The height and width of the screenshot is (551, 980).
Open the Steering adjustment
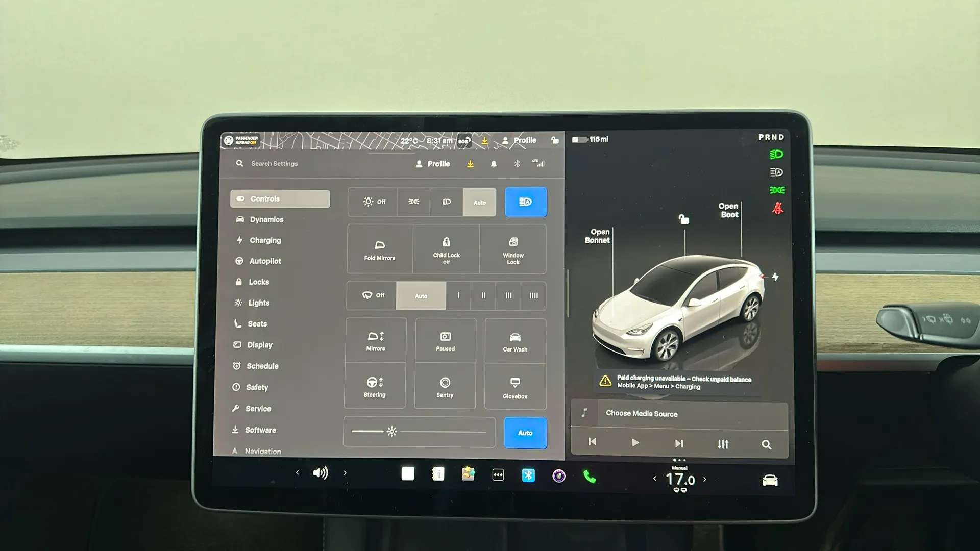pos(375,387)
